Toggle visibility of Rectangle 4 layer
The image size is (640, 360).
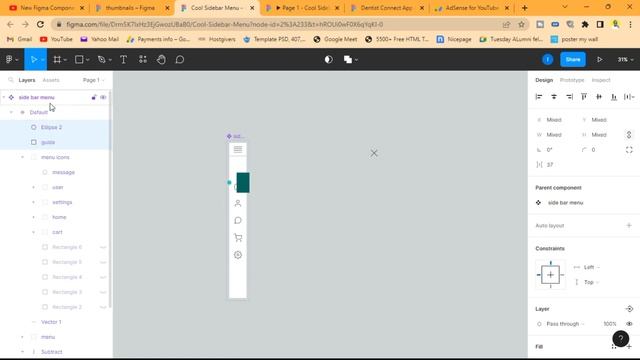pyautogui.click(x=103, y=277)
